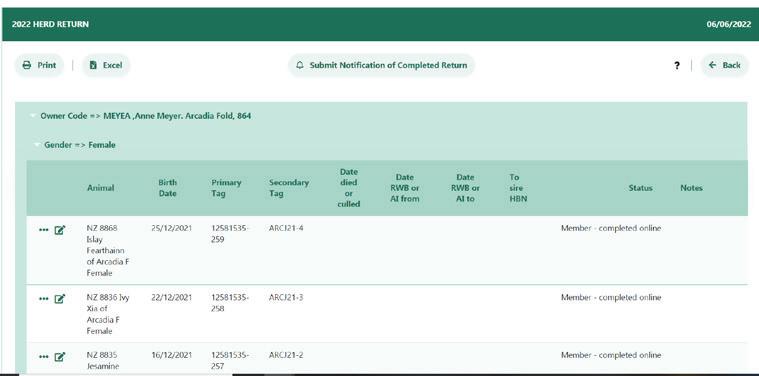
Task: Open the question mark help icon
Action: 677,66
